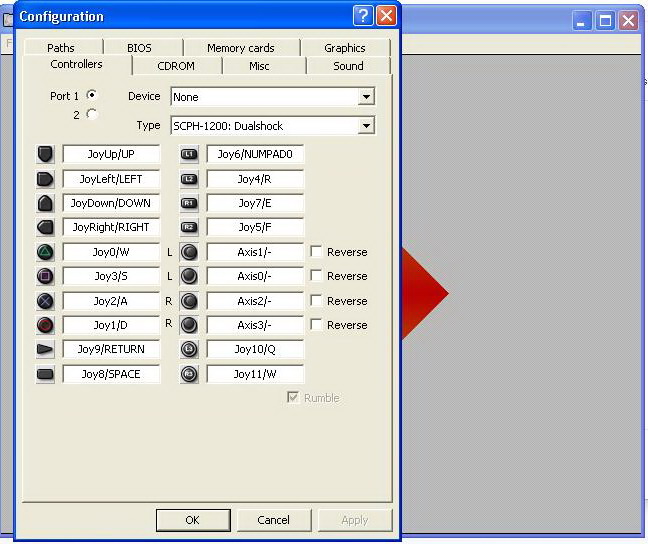This screenshot has height=544, width=648.
Task: Switch to the Memory cards tab
Action: [241, 48]
